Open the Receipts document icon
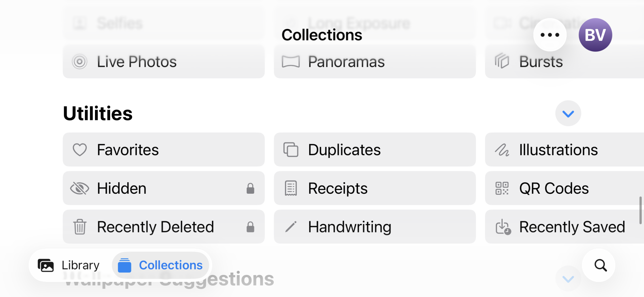Screen dimensions: 644x297 pos(291,188)
